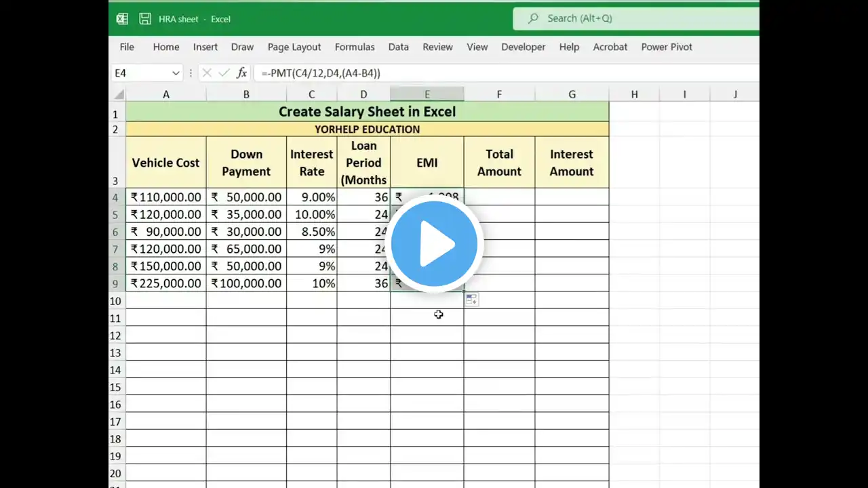
Task: Expand the Name Box dropdown arrow
Action: point(176,73)
